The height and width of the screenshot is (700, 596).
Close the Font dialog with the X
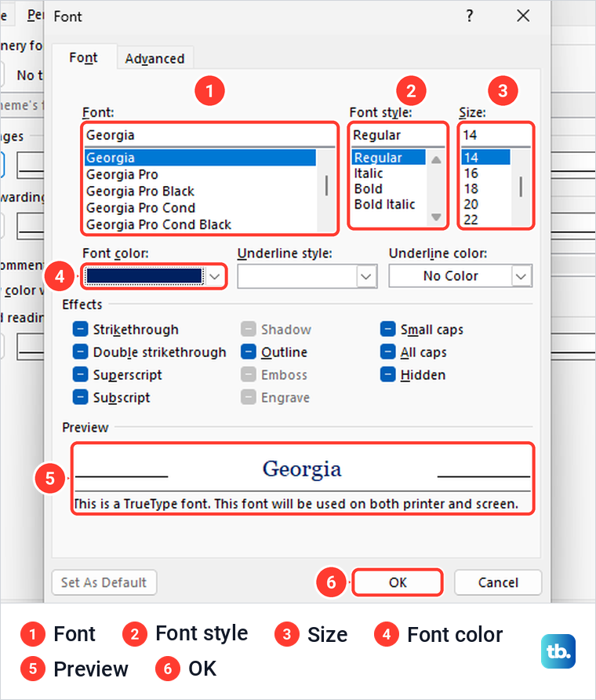523,16
